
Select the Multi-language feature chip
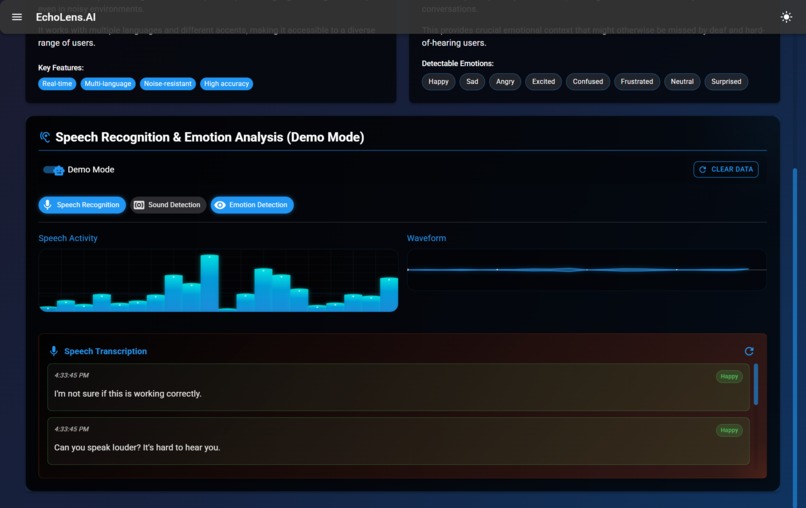pos(108,84)
